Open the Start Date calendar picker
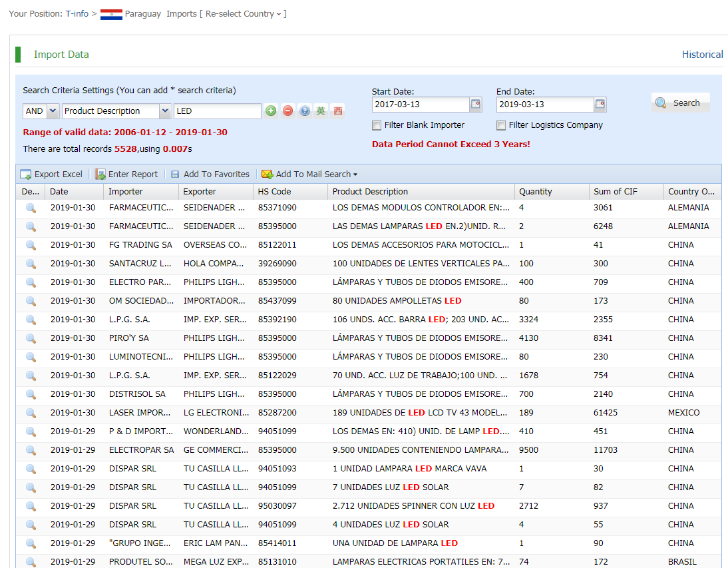Screen dimensions: 728x568 click(x=476, y=105)
